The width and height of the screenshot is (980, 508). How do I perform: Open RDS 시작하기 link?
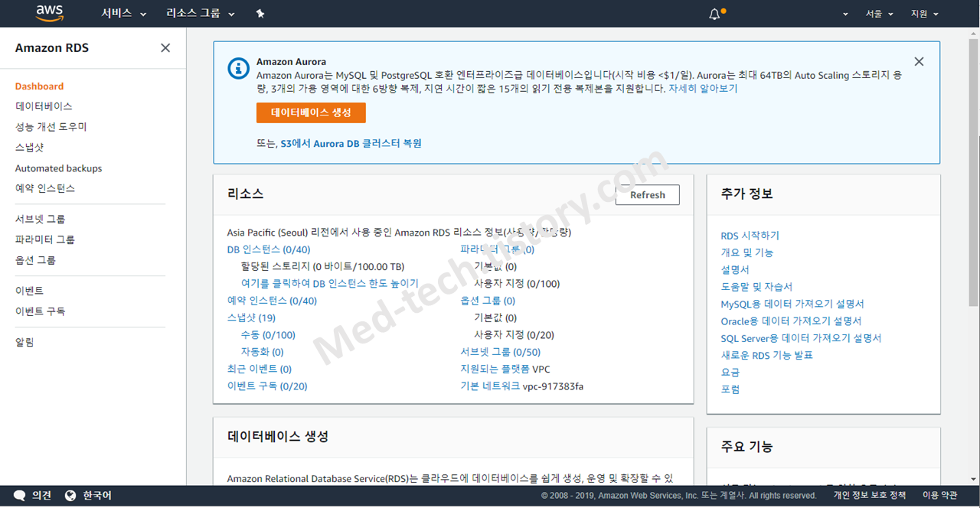click(750, 236)
